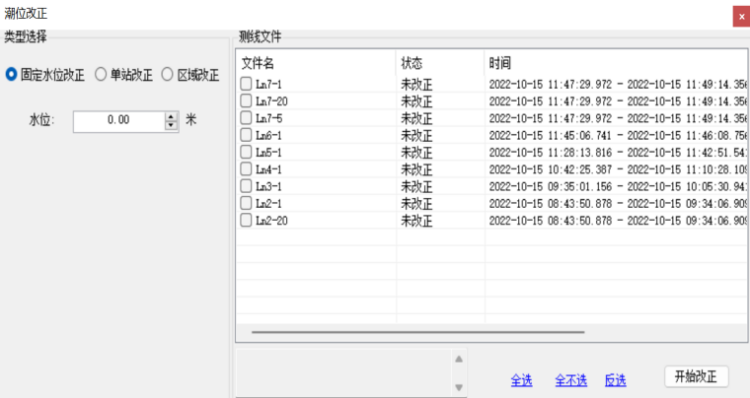Click the 未改正 status of Ln6-1

coord(417,135)
